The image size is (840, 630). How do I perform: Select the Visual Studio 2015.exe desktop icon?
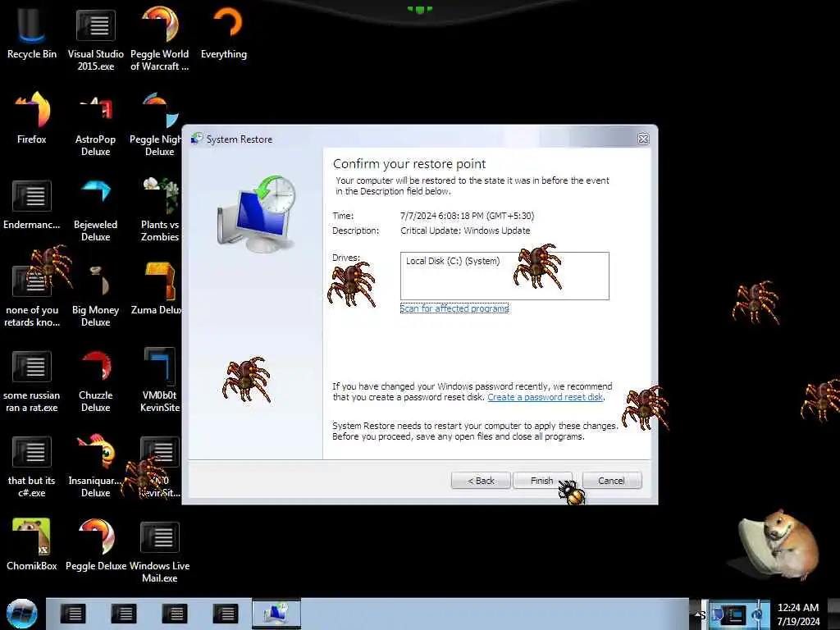pos(95,38)
